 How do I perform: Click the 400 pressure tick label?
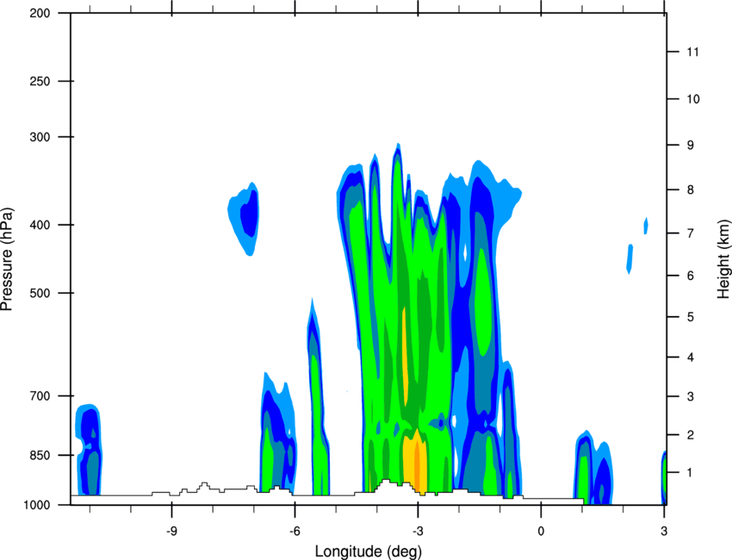pos(40,225)
